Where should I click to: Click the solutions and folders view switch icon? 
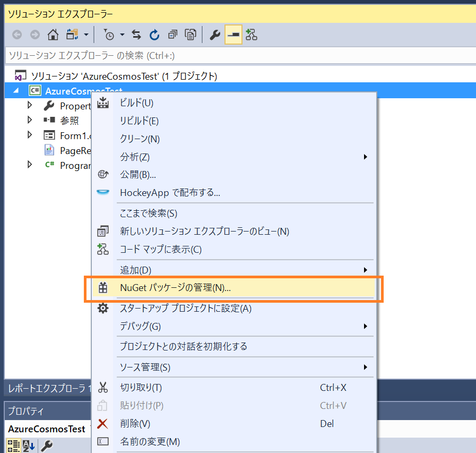72,35
